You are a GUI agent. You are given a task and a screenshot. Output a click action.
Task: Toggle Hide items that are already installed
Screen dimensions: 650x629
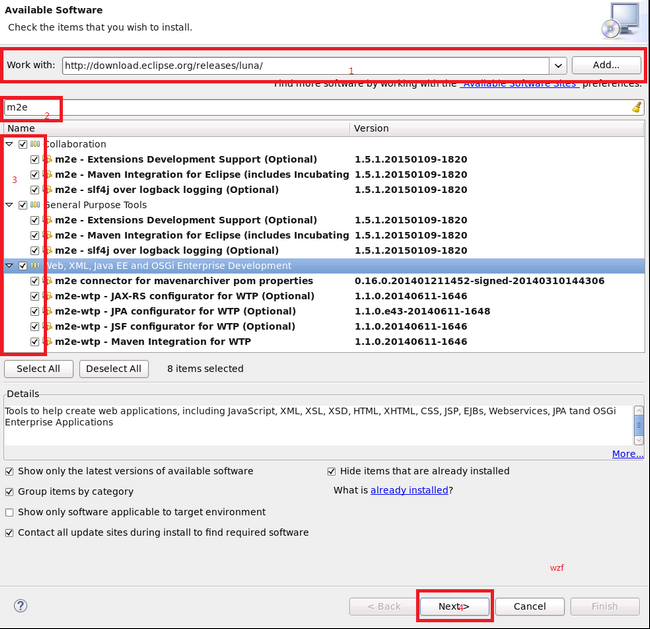click(331, 471)
